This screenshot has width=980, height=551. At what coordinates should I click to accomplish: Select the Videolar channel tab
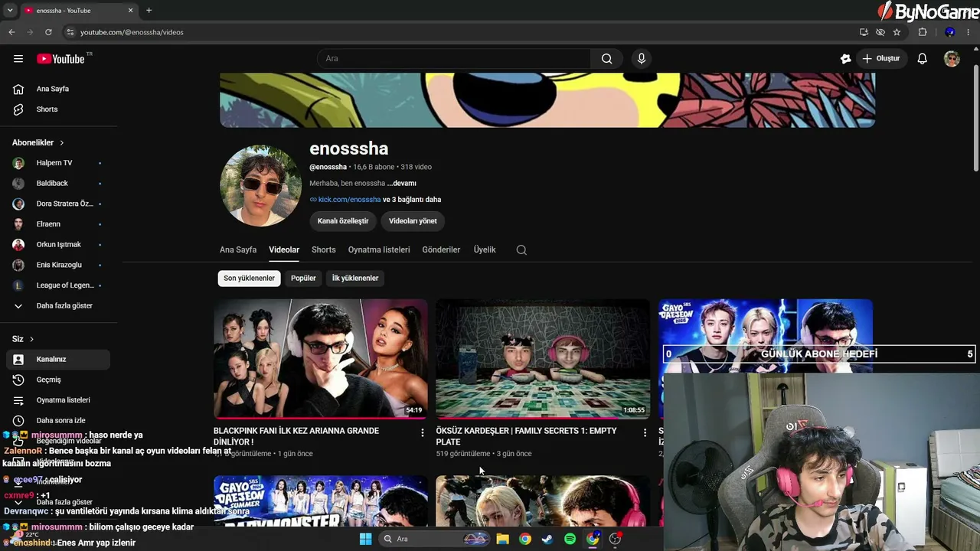(x=284, y=250)
